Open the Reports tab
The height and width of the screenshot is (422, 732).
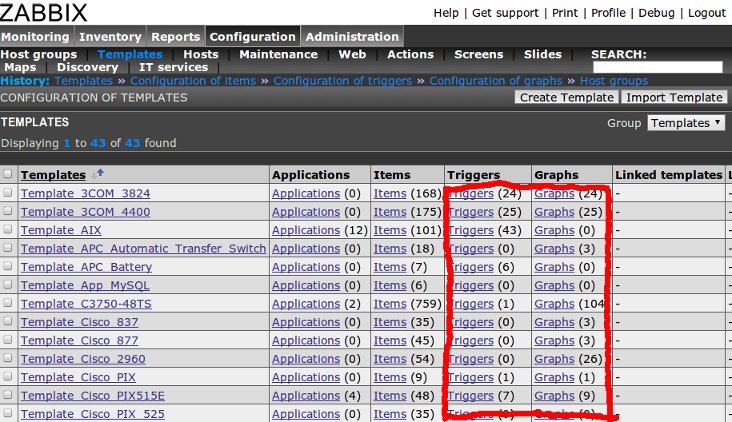[176, 36]
